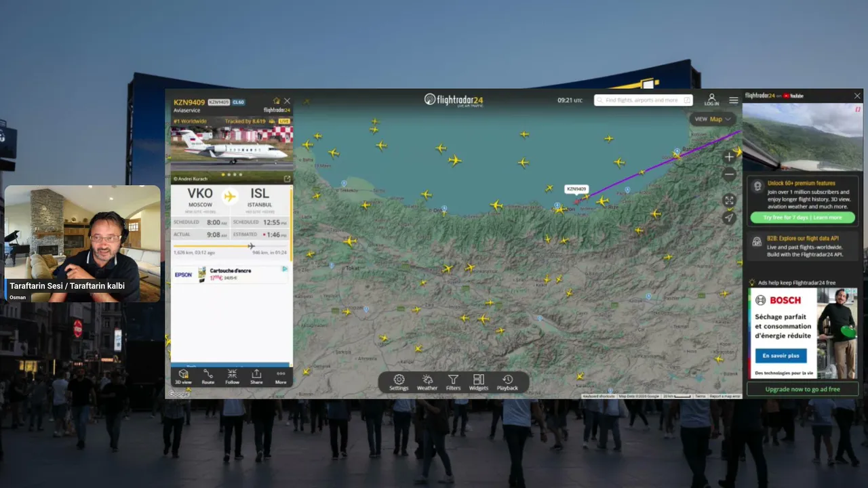Zoom in on the map
The image size is (868, 488).
(730, 157)
